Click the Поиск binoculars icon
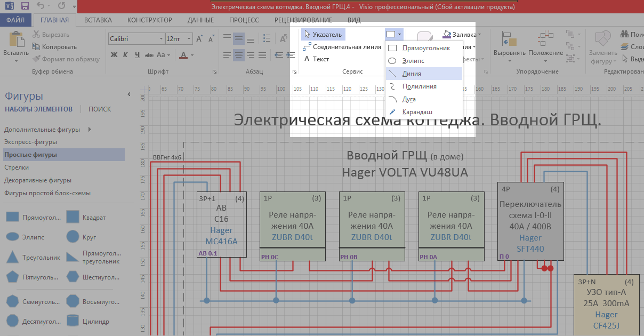The image size is (644, 336). [x=623, y=33]
